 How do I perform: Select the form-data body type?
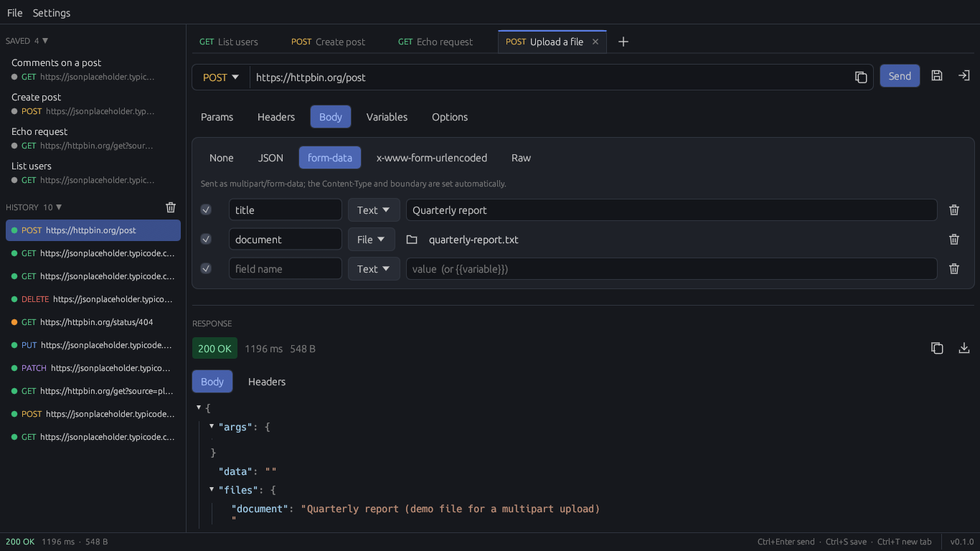coord(330,158)
